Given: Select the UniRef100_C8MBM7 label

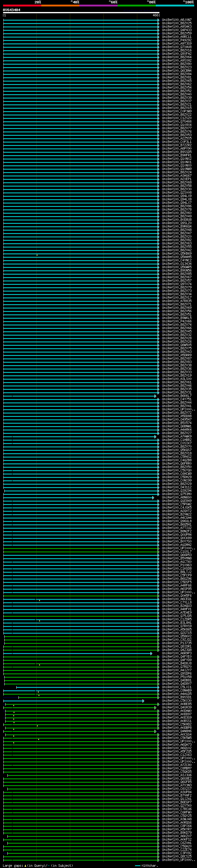Looking at the screenshot, I should coord(177,768).
